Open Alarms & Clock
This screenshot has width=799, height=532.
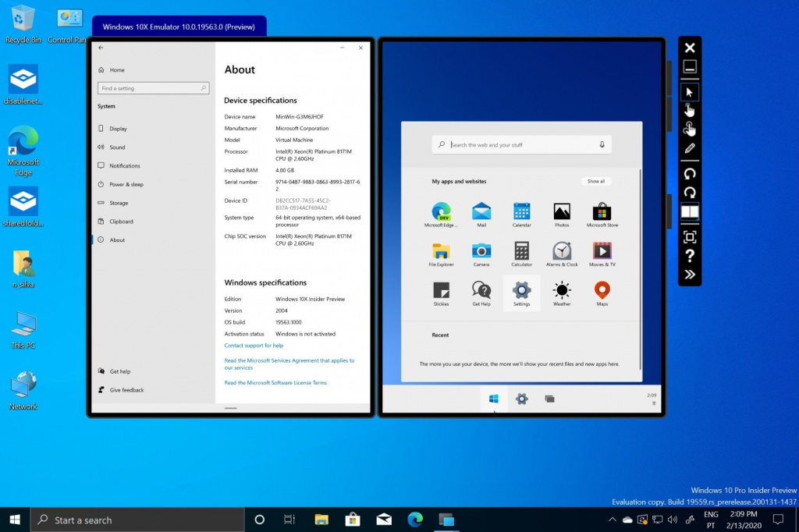[562, 250]
